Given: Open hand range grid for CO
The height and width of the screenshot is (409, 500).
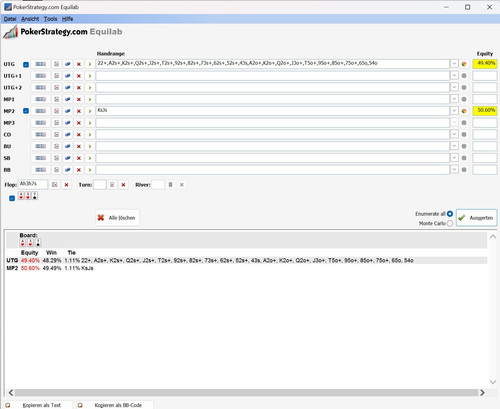Looking at the screenshot, I should (x=41, y=135).
